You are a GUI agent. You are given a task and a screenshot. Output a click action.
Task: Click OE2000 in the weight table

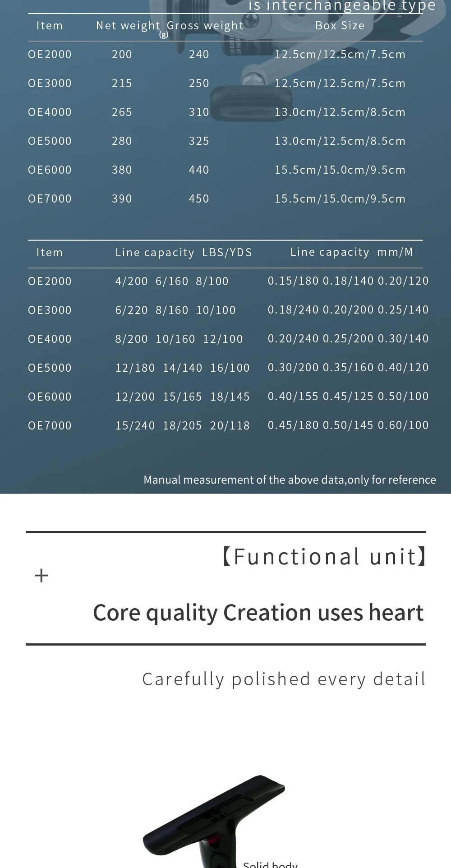pyautogui.click(x=50, y=55)
